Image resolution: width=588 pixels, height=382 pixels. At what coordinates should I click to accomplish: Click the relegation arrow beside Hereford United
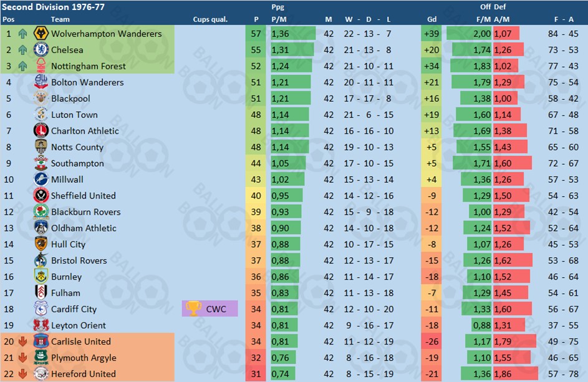(x=23, y=374)
